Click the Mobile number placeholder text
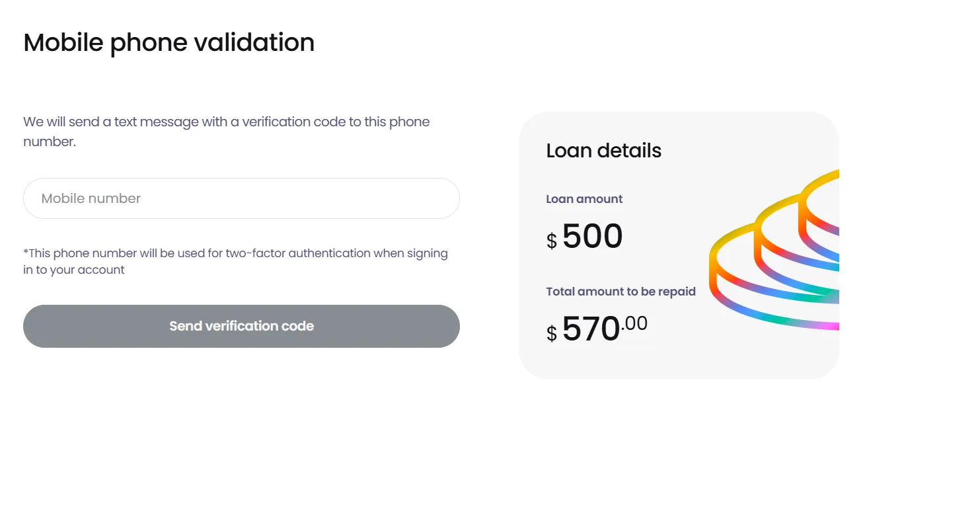The height and width of the screenshot is (515, 980). [x=91, y=198]
